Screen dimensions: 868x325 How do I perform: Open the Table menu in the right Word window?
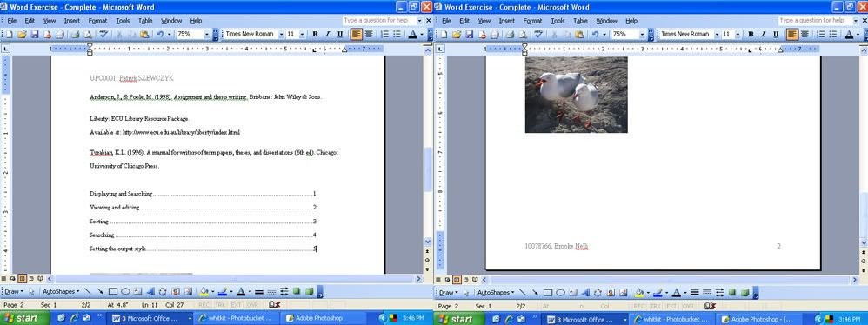(580, 21)
